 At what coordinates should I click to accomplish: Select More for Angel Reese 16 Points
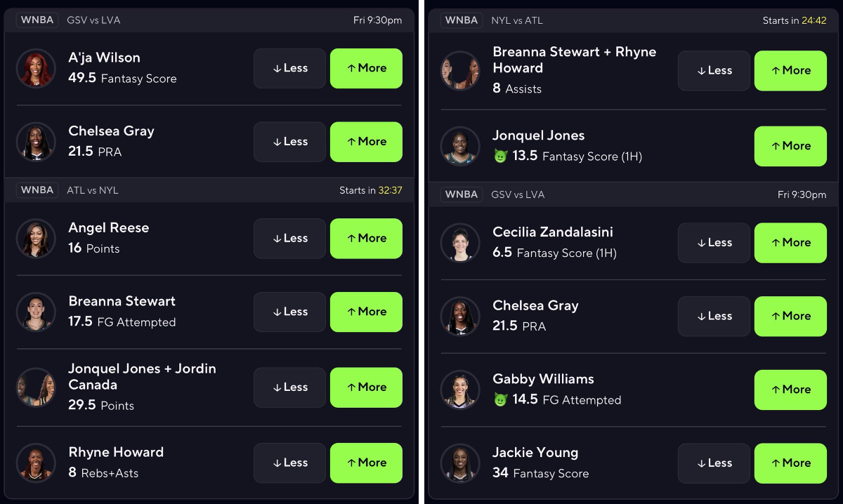pyautogui.click(x=366, y=239)
